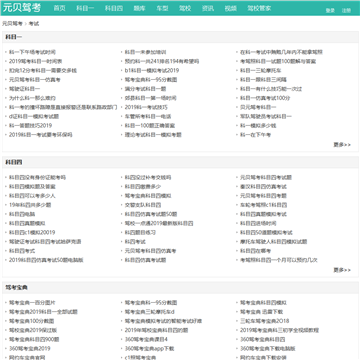Open link 驾考宝典一百分图片
The width and height of the screenshot is (360, 360).
click(x=32, y=303)
